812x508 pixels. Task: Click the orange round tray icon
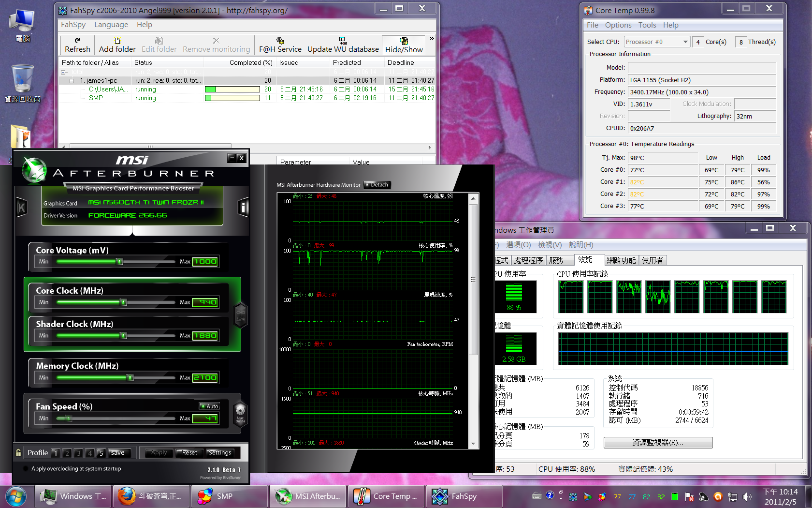point(718,496)
